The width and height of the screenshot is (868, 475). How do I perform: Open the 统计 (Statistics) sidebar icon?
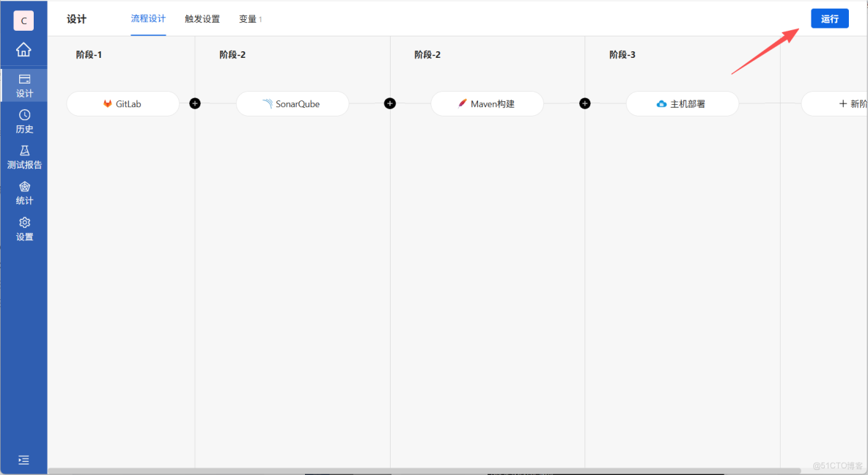coord(24,193)
